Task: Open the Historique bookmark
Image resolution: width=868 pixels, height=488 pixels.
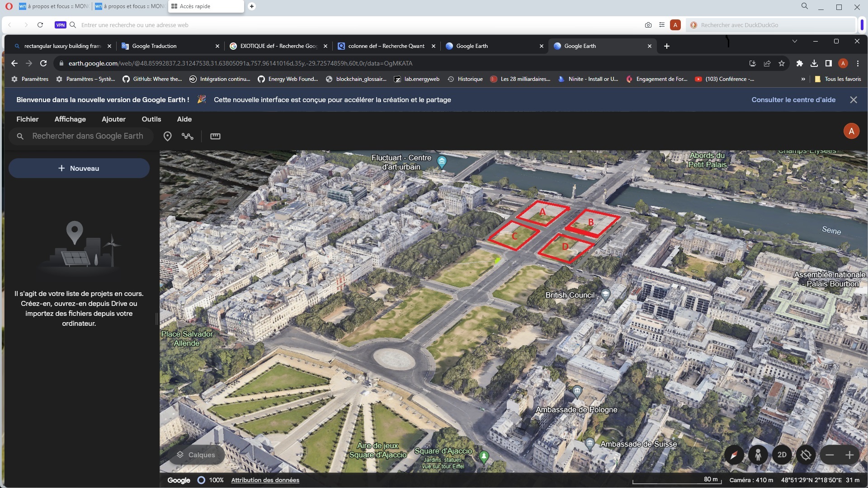Action: [x=465, y=79]
